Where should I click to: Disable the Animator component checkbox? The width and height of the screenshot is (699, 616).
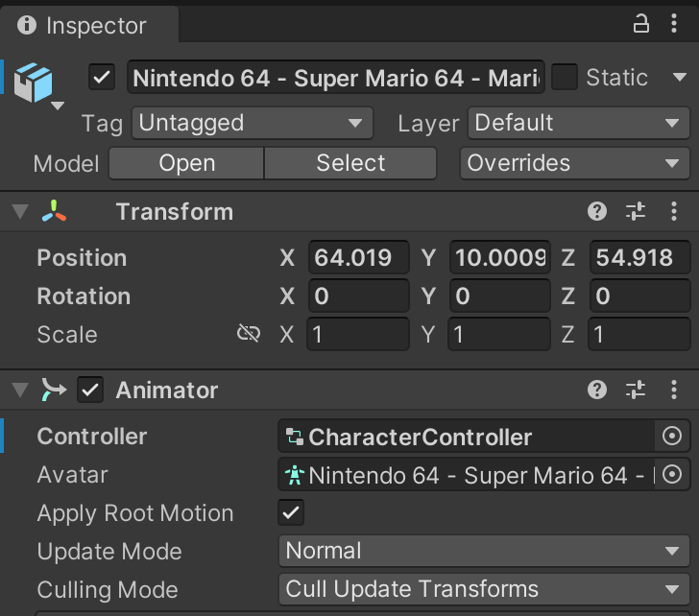point(91,390)
